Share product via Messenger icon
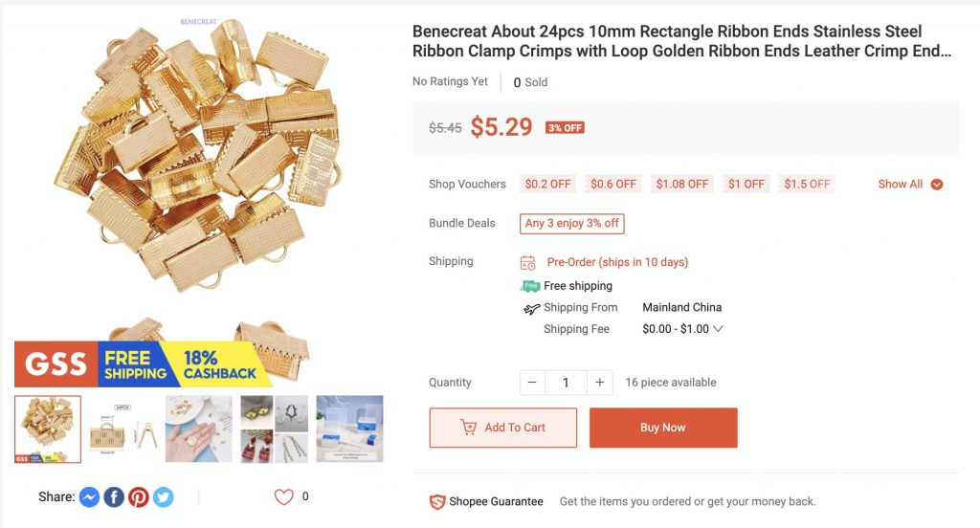The width and height of the screenshot is (980, 528). point(89,497)
